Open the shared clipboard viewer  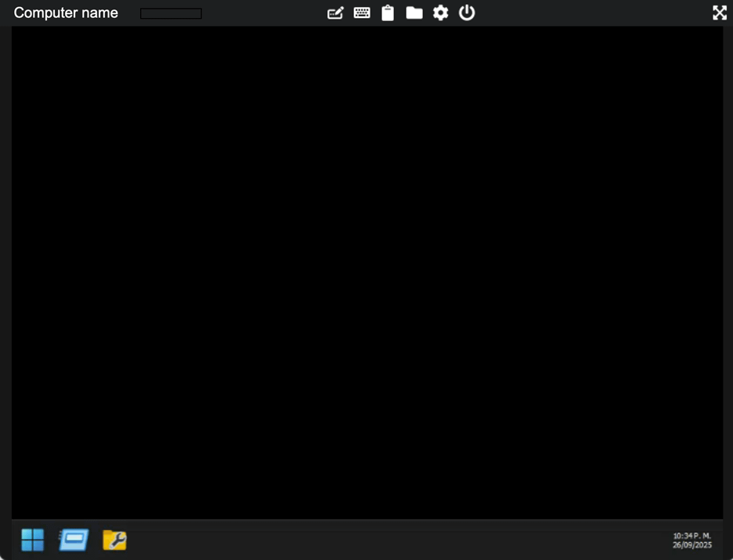tap(388, 13)
